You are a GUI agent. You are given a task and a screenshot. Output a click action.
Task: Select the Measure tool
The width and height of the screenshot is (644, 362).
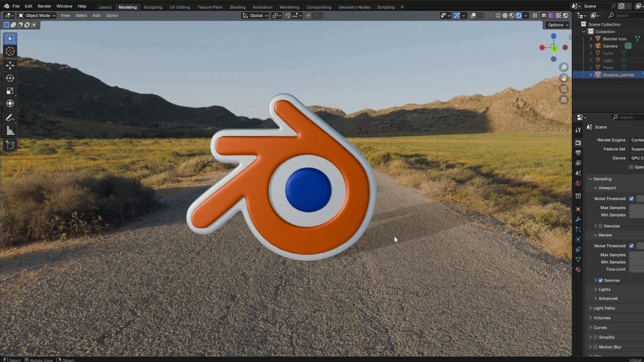10,131
